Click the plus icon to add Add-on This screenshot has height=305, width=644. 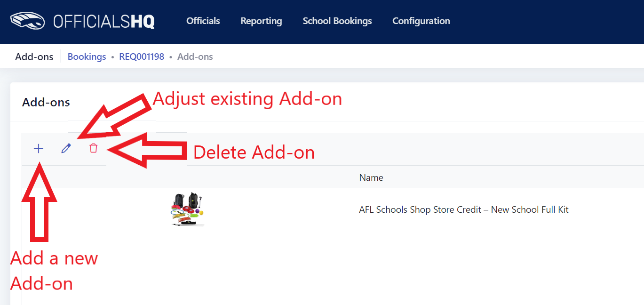click(39, 149)
